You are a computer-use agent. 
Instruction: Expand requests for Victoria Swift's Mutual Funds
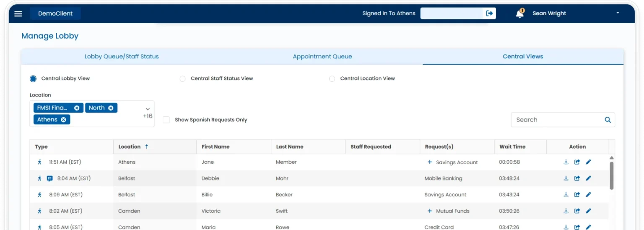click(x=429, y=211)
